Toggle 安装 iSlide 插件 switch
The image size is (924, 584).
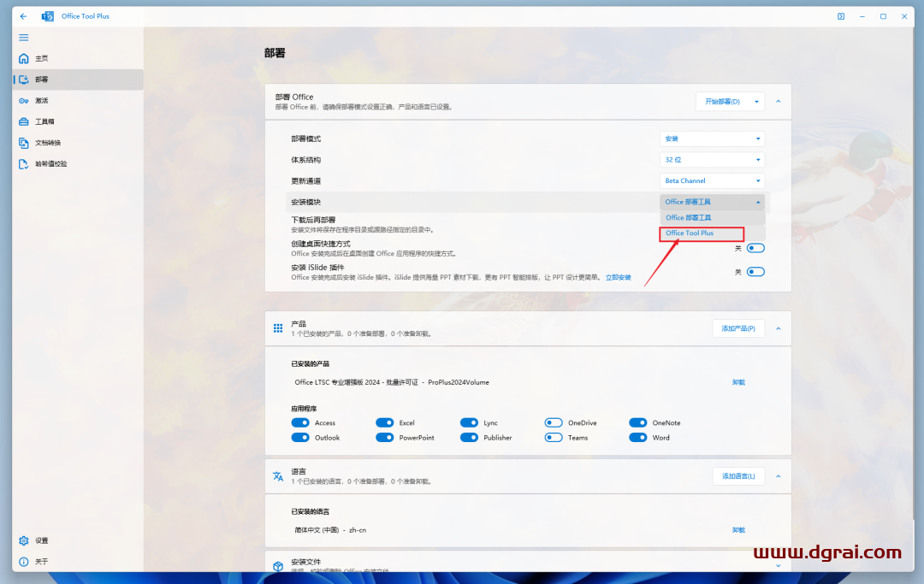coord(755,272)
